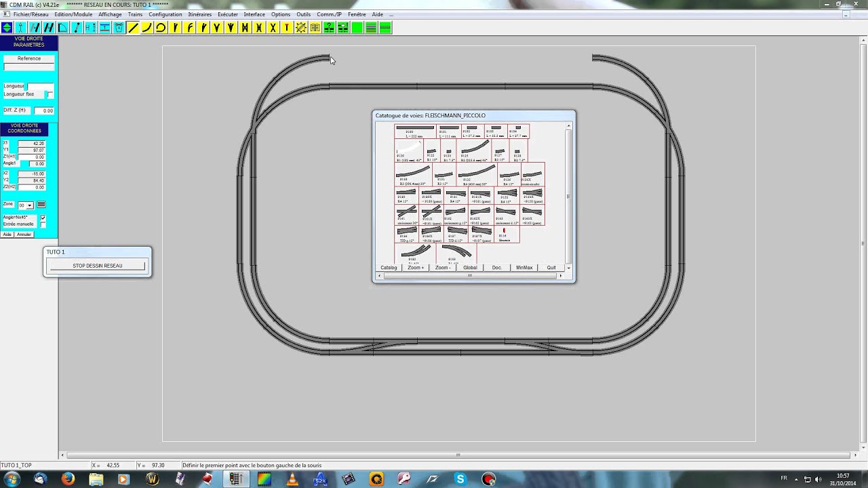Select the X crossing track tool
Image resolution: width=868 pixels, height=488 pixels.
click(x=273, y=28)
